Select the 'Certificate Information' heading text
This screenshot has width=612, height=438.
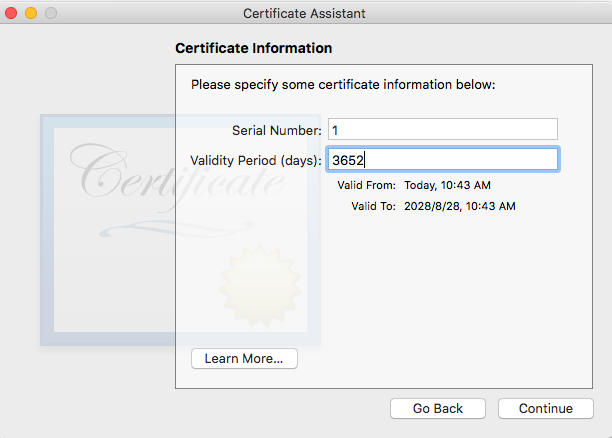(254, 48)
